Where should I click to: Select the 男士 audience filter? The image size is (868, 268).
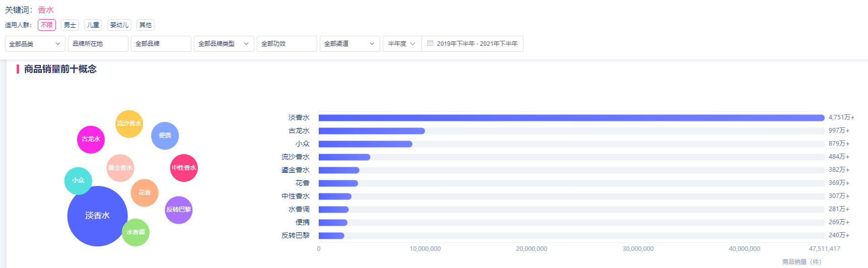coord(70,25)
